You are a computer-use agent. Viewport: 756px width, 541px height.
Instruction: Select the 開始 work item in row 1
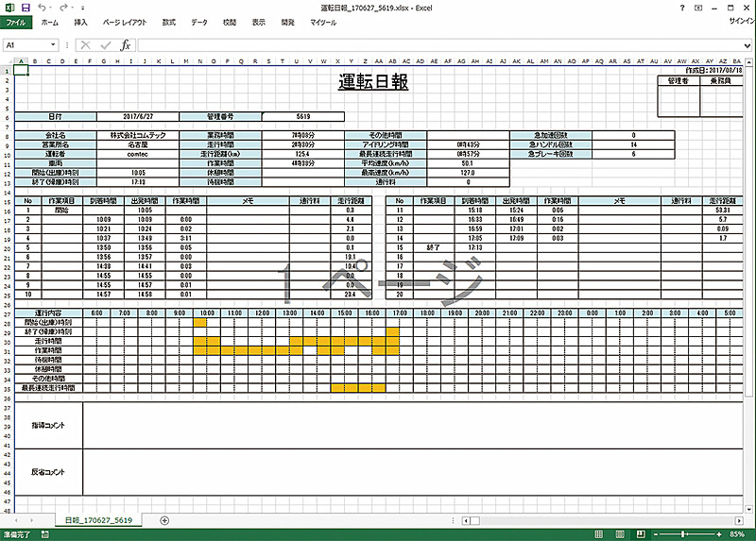tap(61, 210)
